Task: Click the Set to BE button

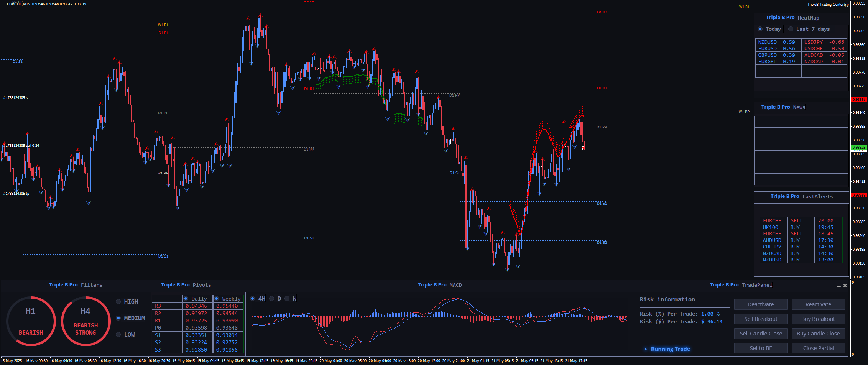Action: click(x=761, y=348)
